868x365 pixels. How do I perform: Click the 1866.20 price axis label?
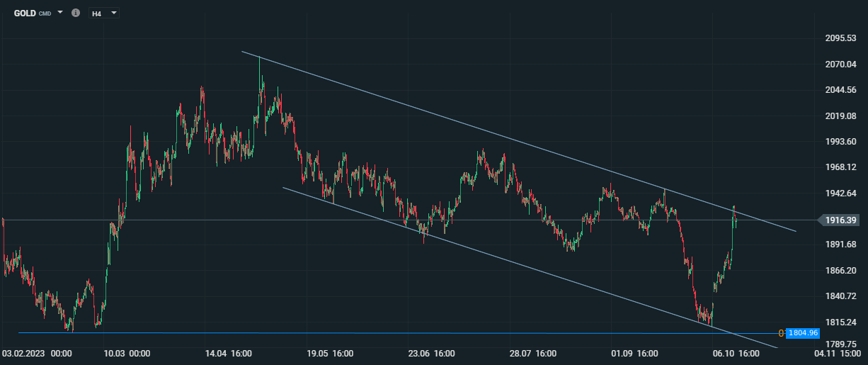click(x=841, y=271)
